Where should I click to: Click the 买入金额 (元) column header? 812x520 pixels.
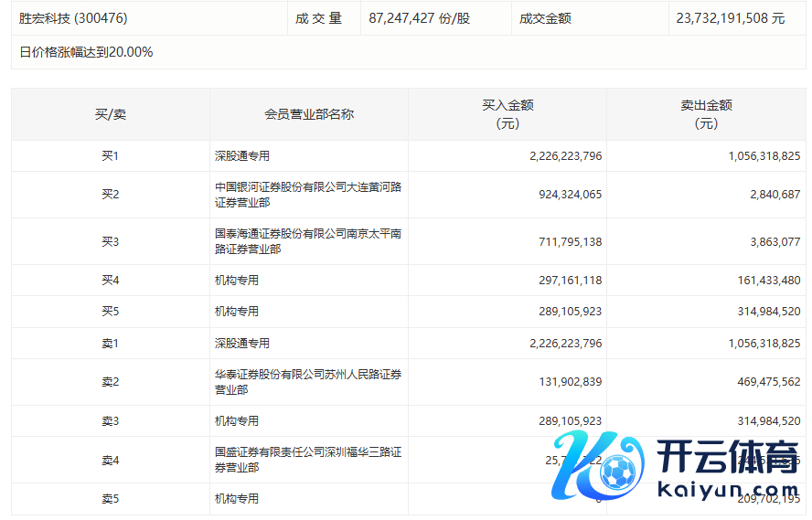click(507, 114)
